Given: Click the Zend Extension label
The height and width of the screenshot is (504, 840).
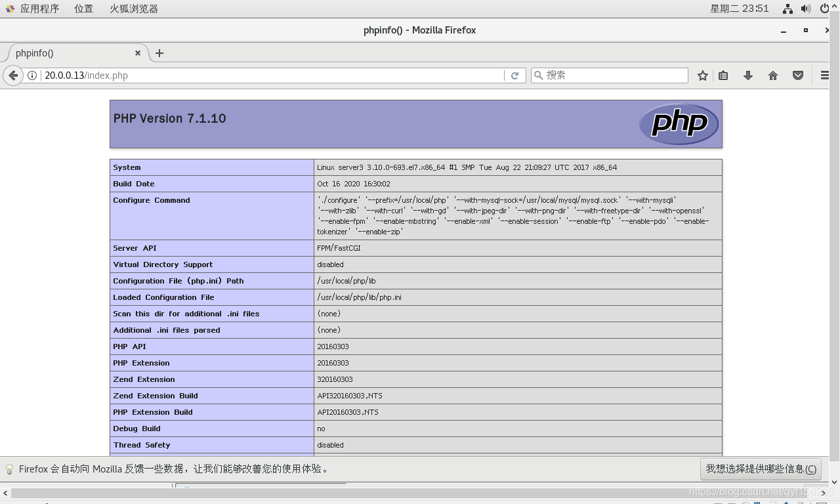Looking at the screenshot, I should [x=144, y=379].
